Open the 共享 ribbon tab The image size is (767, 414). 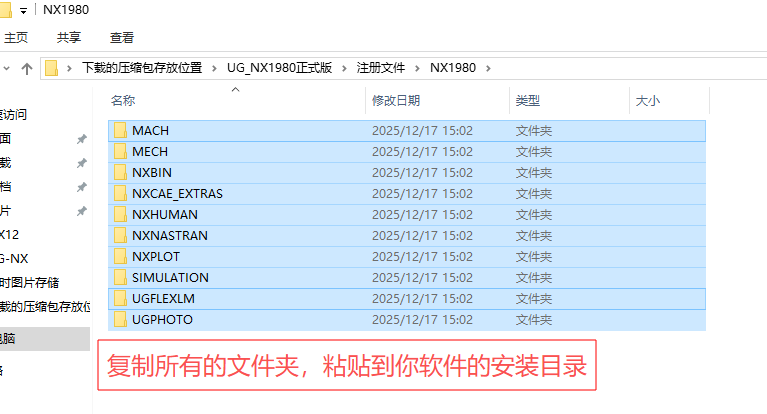(68, 38)
